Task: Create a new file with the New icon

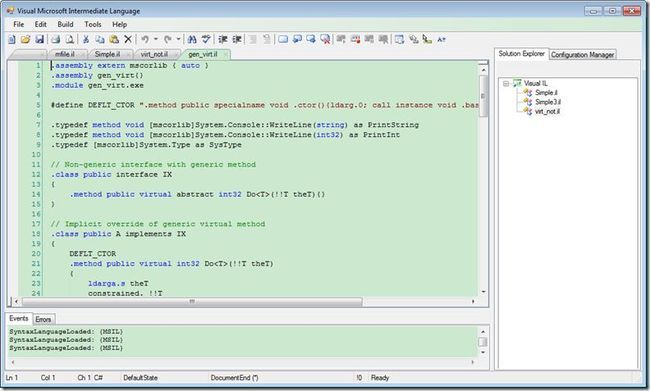Action: [x=12, y=39]
